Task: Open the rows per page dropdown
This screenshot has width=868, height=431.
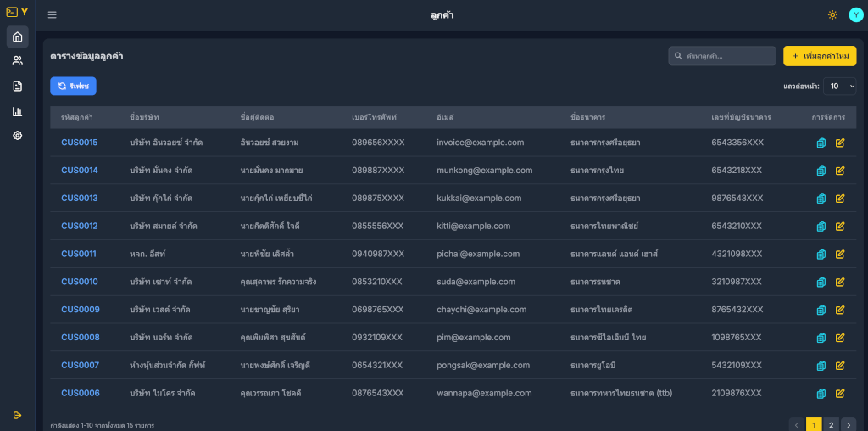Action: 839,87
